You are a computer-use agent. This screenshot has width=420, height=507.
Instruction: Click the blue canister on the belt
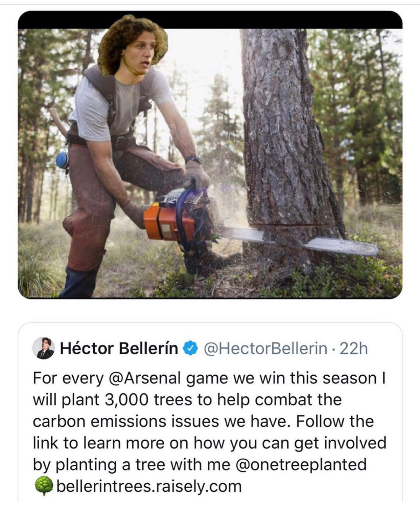[62, 160]
